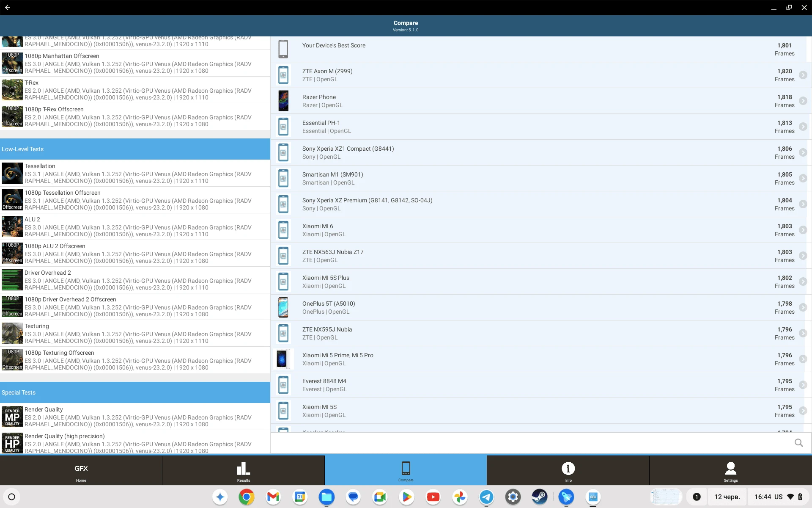Screen dimensions: 812x508
Task: Select the 1080p Texturing Offscreen icon
Action: 12,360
